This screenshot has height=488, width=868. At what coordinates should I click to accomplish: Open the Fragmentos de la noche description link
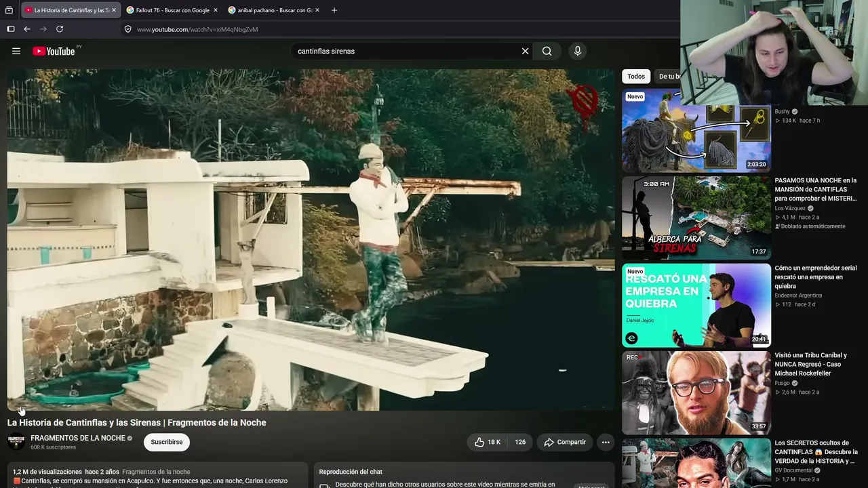(x=156, y=472)
